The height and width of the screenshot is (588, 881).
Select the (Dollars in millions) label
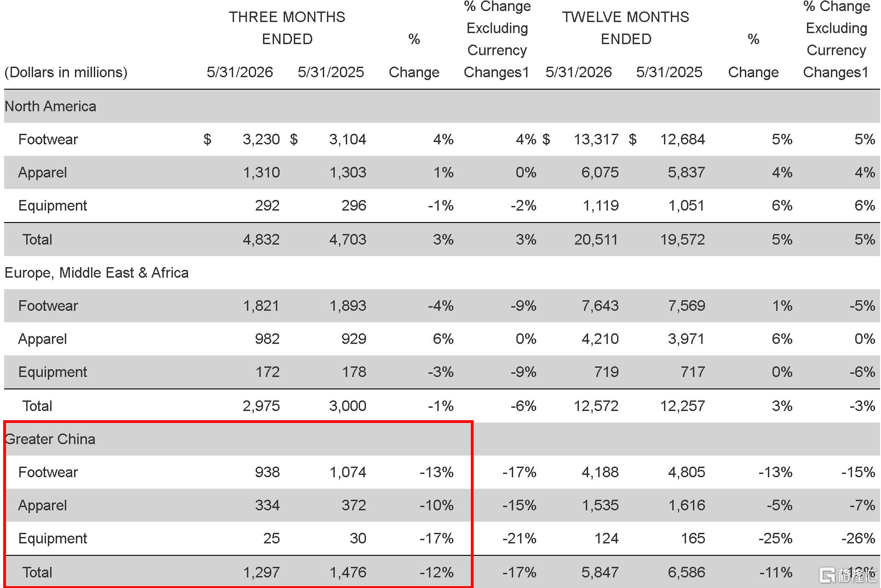[x=66, y=72]
